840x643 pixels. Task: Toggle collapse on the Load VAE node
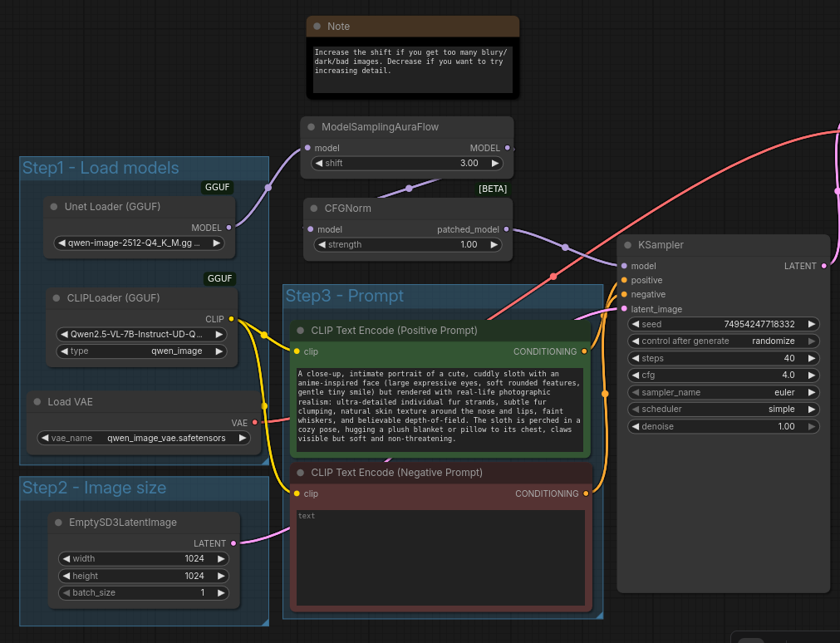(x=37, y=402)
